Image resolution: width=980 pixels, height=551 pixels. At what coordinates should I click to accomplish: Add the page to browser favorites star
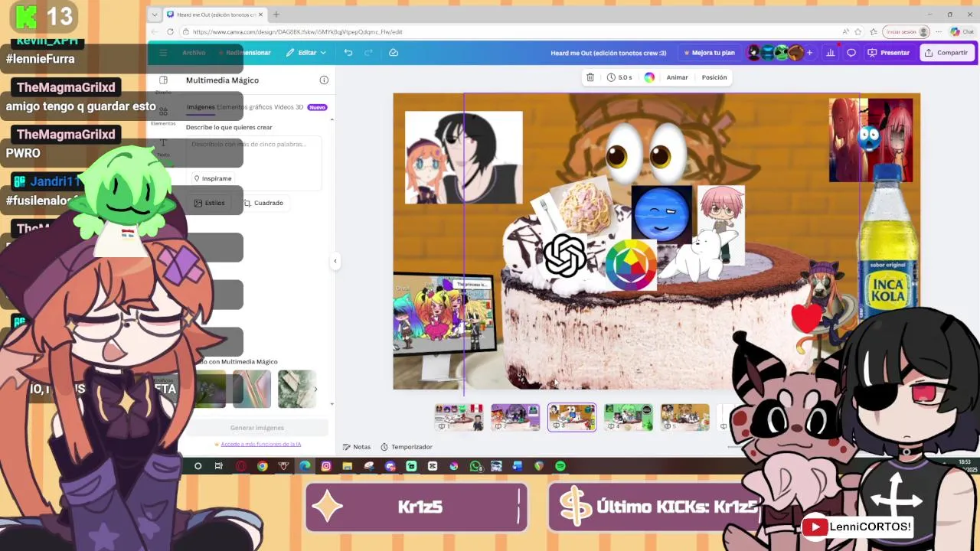(x=858, y=32)
